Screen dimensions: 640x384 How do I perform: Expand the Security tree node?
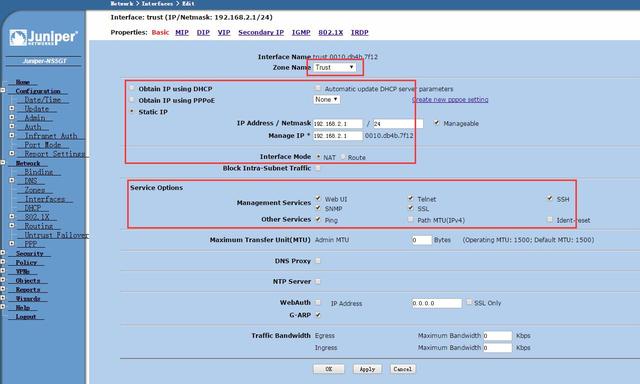click(x=3, y=253)
